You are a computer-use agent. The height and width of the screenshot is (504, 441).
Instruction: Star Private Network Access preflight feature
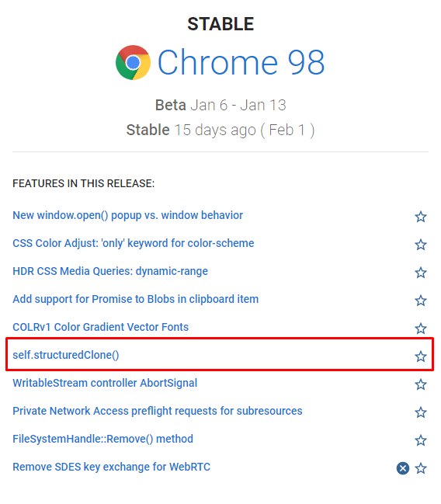click(x=421, y=412)
